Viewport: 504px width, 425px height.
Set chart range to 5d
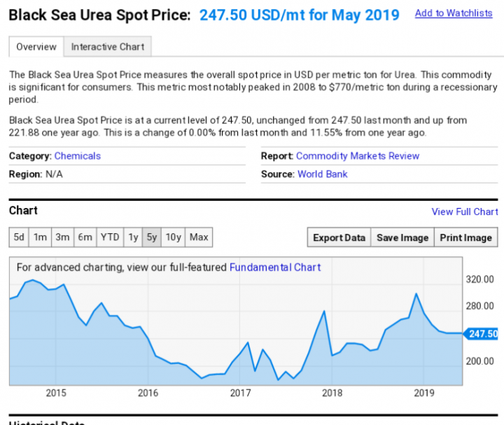[x=19, y=237]
